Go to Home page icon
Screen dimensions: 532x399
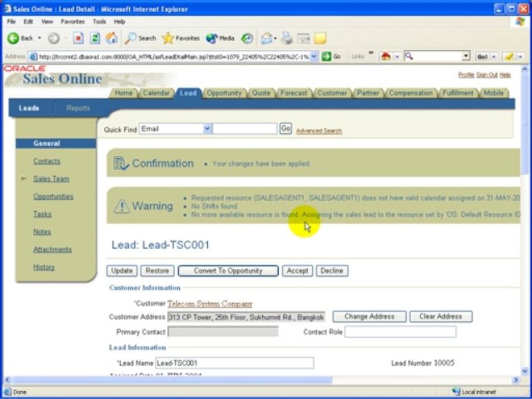111,38
